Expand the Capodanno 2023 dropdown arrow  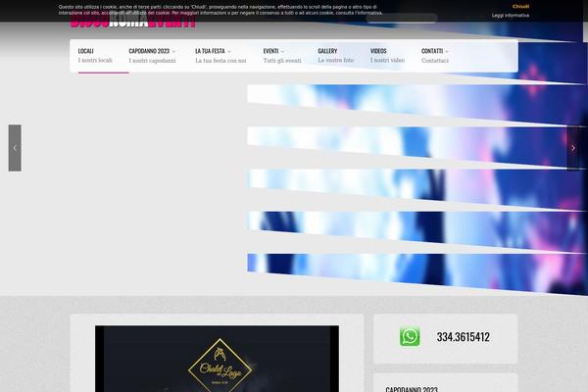click(173, 51)
